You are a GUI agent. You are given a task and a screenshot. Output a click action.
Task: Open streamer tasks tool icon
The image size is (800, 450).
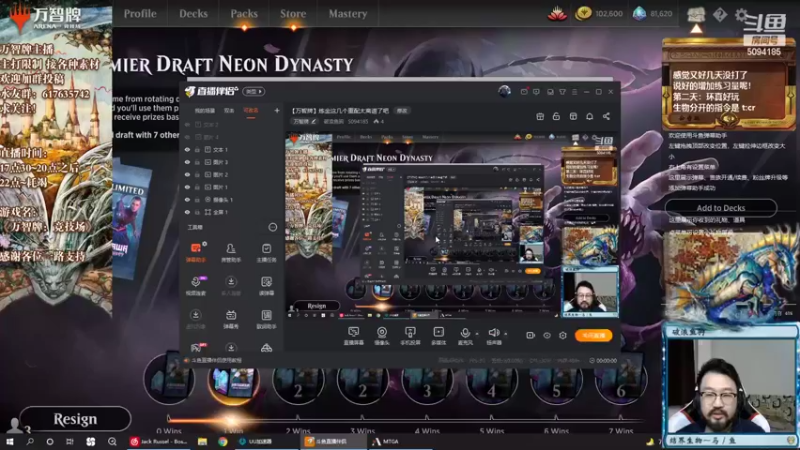[x=266, y=252]
